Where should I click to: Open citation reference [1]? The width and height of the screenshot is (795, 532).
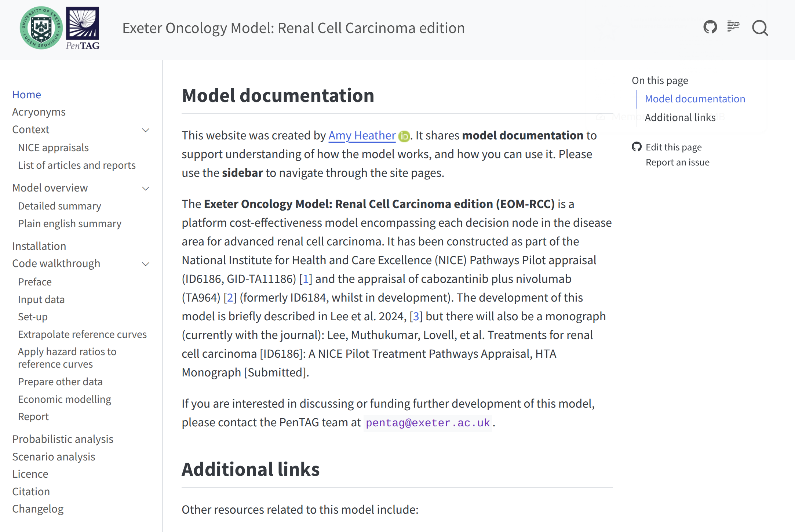pos(306,279)
